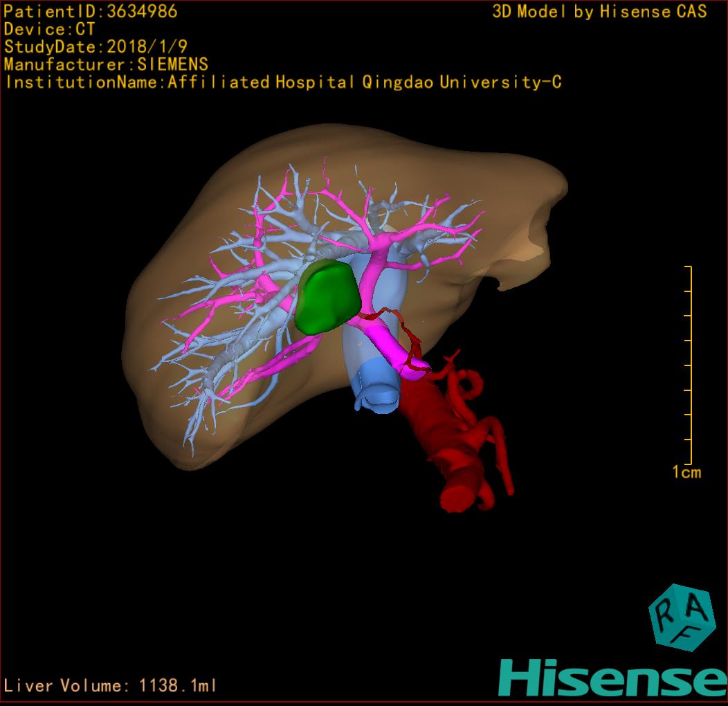Click the Manufacturer:SIEMENS label
The image size is (728, 706).
click(x=106, y=64)
